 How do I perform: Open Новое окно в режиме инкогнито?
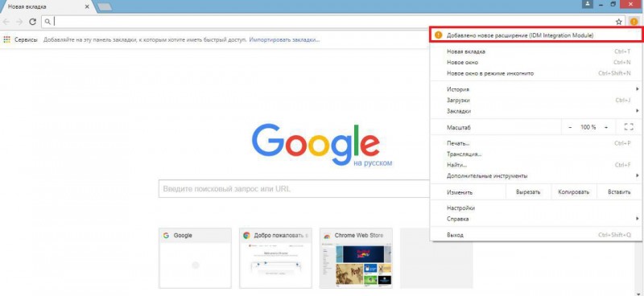pyautogui.click(x=536, y=73)
